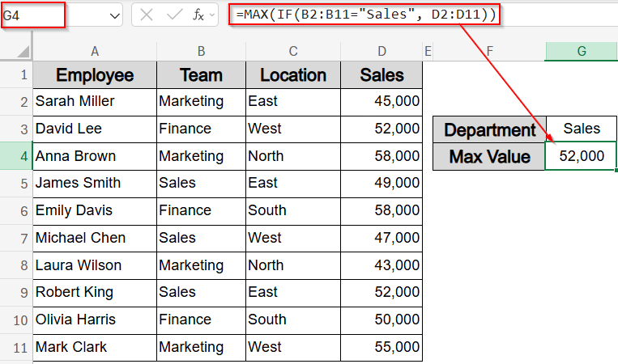Select Emily Davis's location South

pyautogui.click(x=293, y=211)
